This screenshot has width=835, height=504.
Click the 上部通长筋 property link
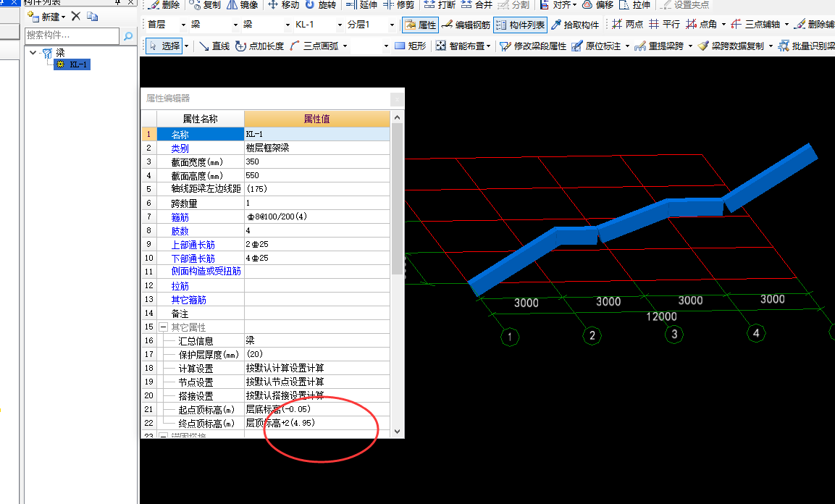click(193, 245)
